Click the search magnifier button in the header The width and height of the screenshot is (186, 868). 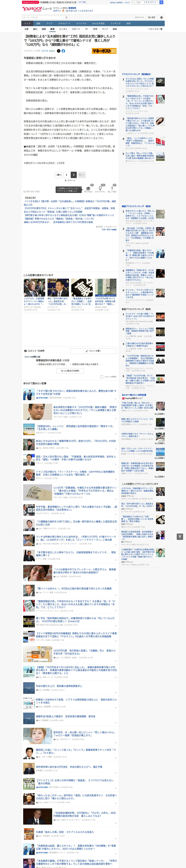[x=66, y=17]
